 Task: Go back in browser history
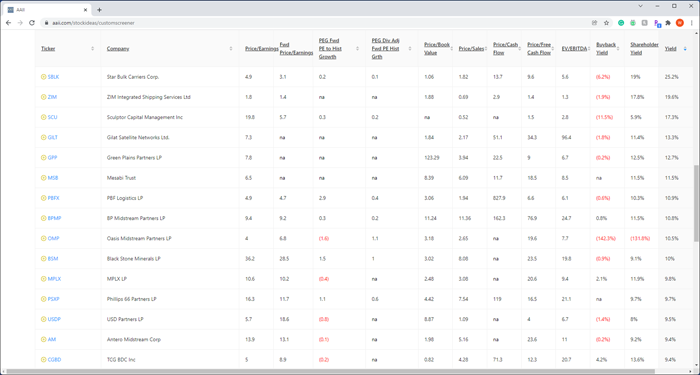point(8,23)
